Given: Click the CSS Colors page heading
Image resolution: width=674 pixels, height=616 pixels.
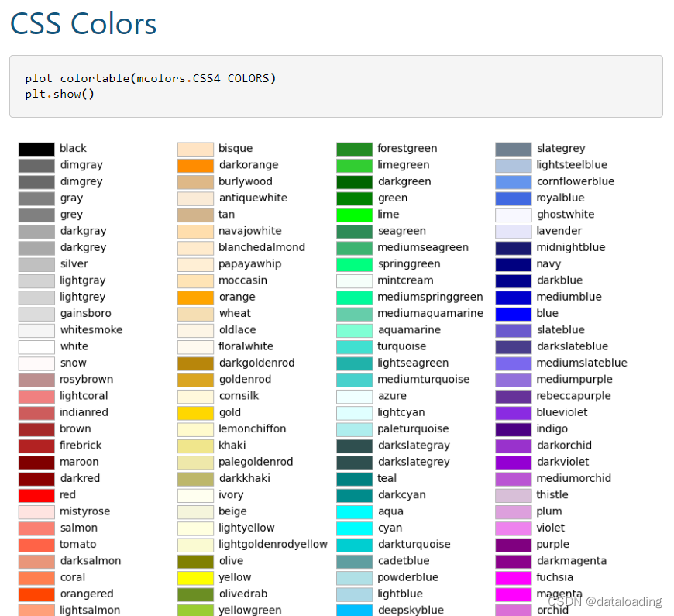Looking at the screenshot, I should [x=83, y=24].
